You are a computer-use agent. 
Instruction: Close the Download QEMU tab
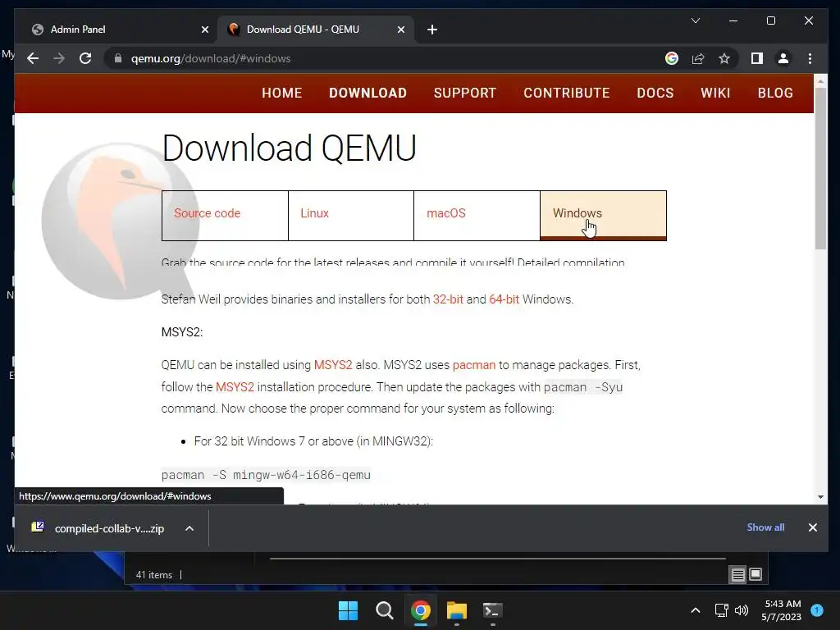tap(400, 30)
